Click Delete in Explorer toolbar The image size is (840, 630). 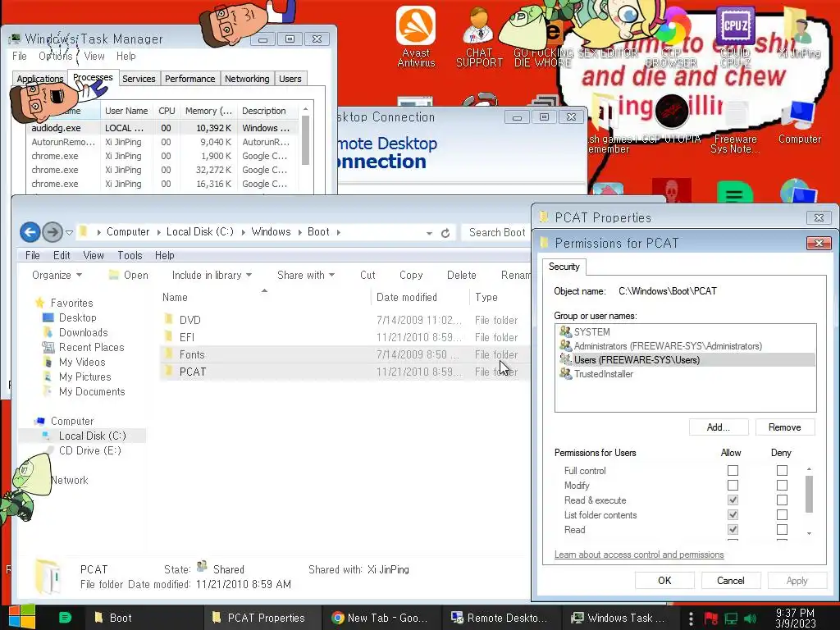coord(461,275)
